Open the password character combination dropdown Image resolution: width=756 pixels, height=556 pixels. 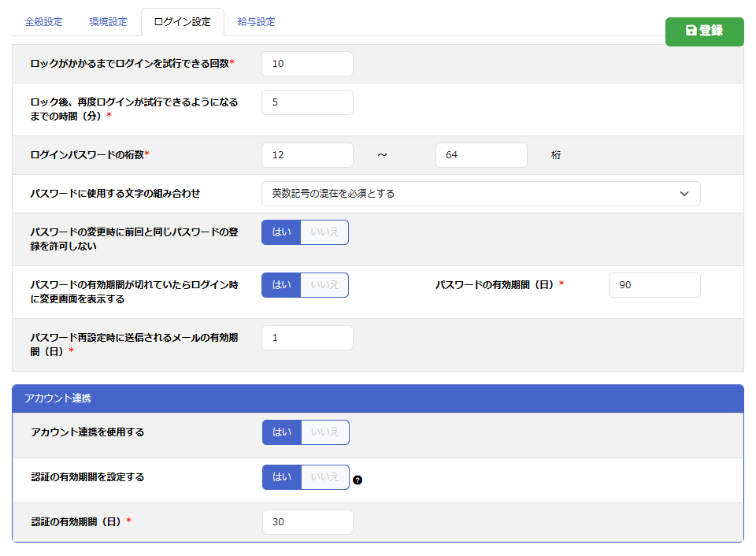480,194
